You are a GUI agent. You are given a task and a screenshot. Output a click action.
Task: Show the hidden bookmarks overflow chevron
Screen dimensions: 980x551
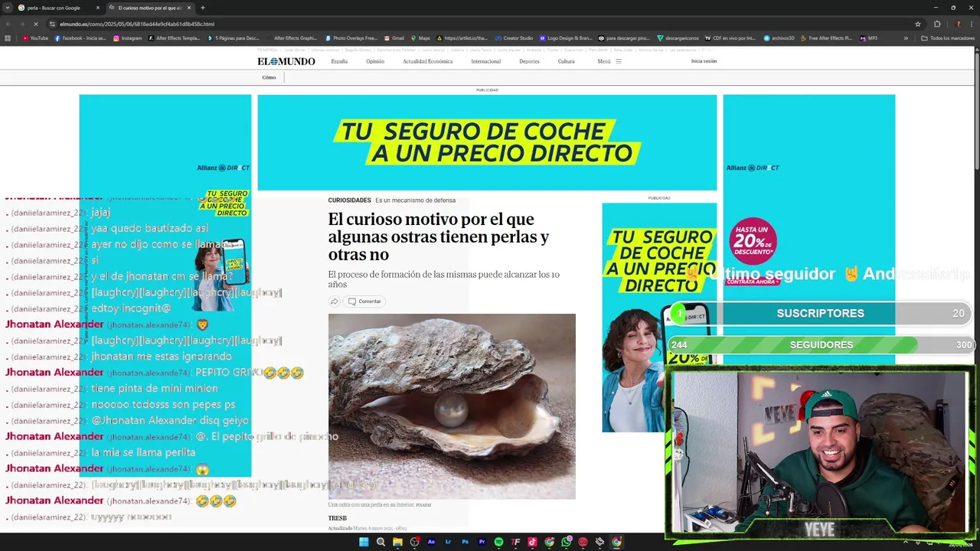[906, 38]
